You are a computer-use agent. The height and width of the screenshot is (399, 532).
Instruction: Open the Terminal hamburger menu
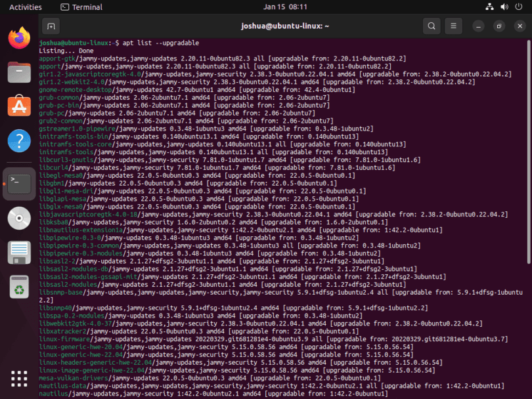[454, 26]
